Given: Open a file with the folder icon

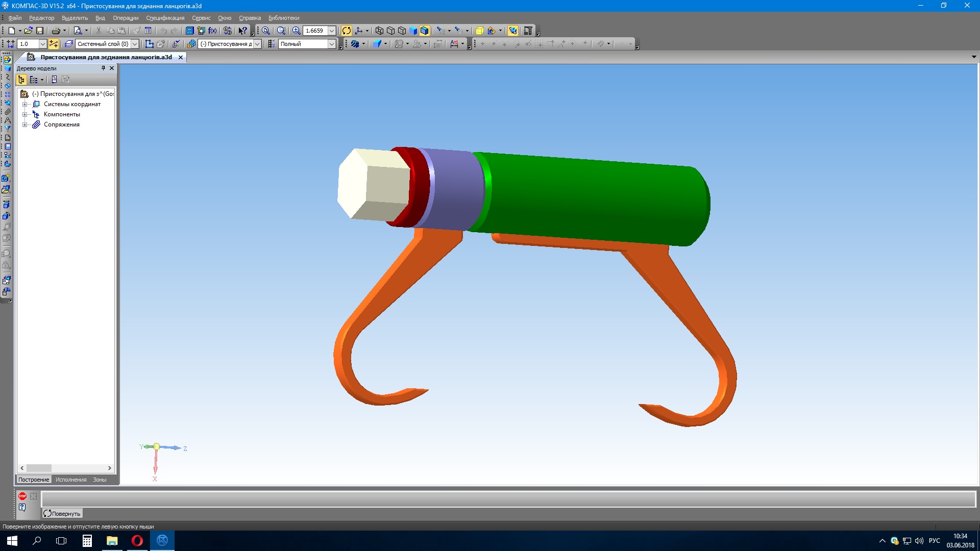Looking at the screenshot, I should pyautogui.click(x=29, y=31).
